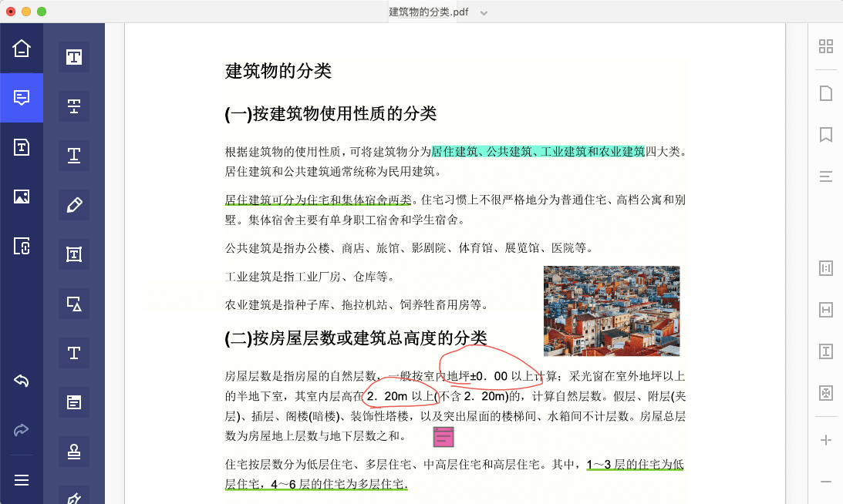Expand the file title dropdown arrow
Image resolution: width=843 pixels, height=504 pixels.
point(484,13)
